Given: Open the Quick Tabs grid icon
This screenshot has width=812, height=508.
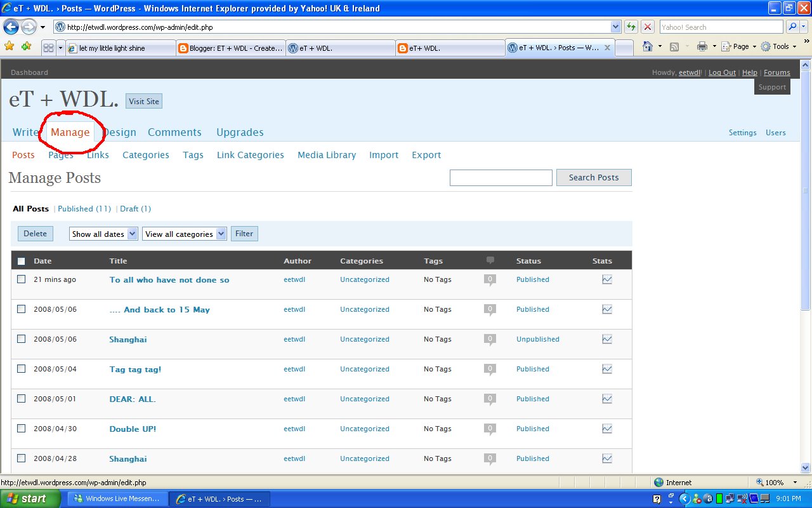Looking at the screenshot, I should coord(49,47).
